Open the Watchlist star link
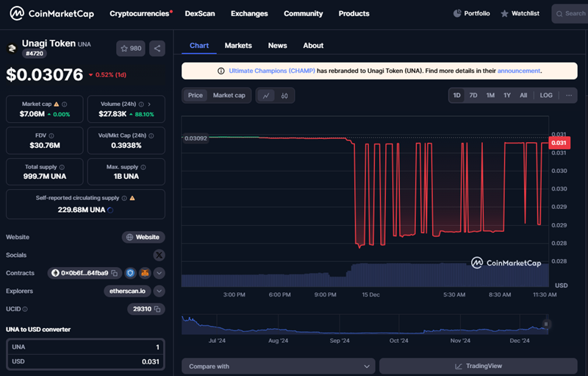The width and height of the screenshot is (588, 376). pos(520,13)
